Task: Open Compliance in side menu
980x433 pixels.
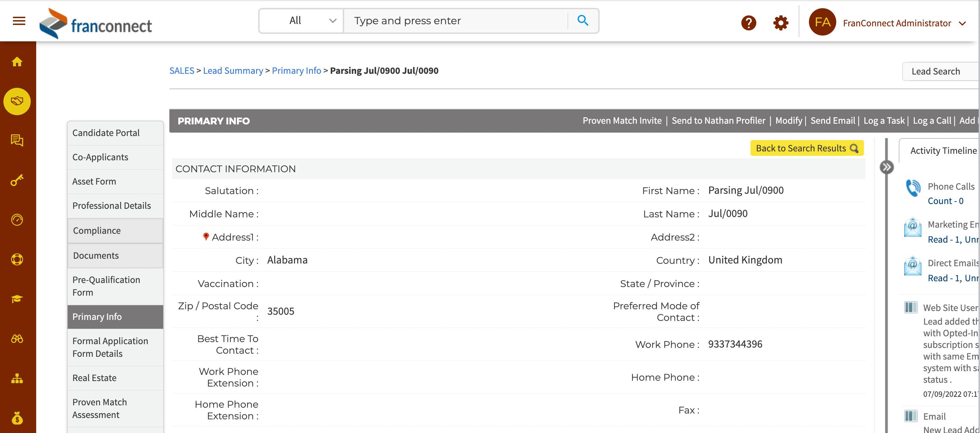Action: click(115, 231)
